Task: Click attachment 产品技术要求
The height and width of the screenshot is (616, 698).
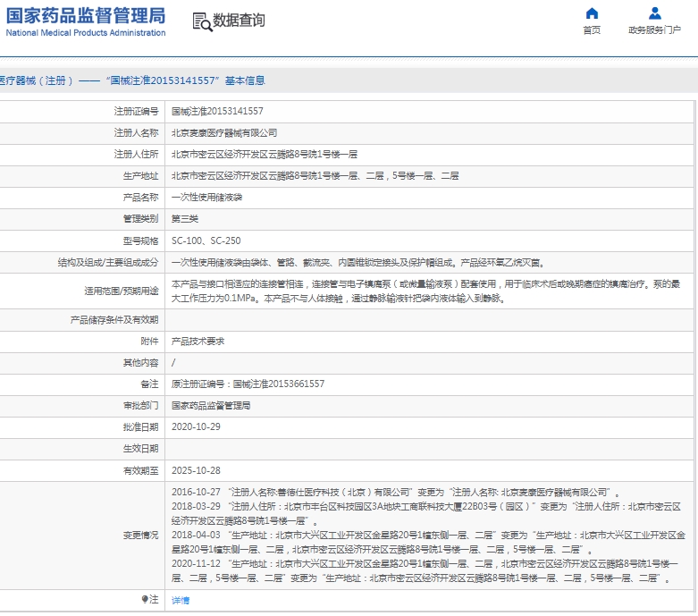Action: pyautogui.click(x=198, y=342)
